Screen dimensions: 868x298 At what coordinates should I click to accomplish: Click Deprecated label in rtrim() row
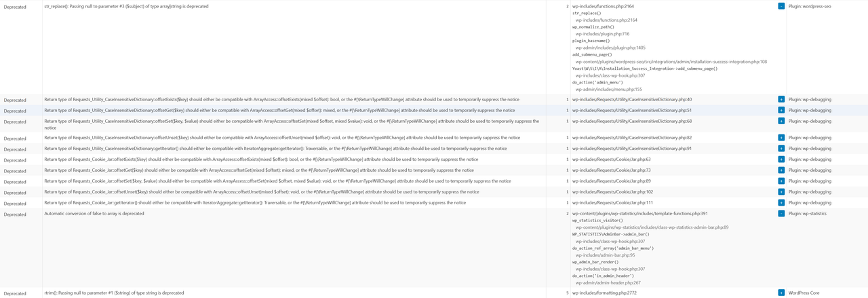[15, 293]
